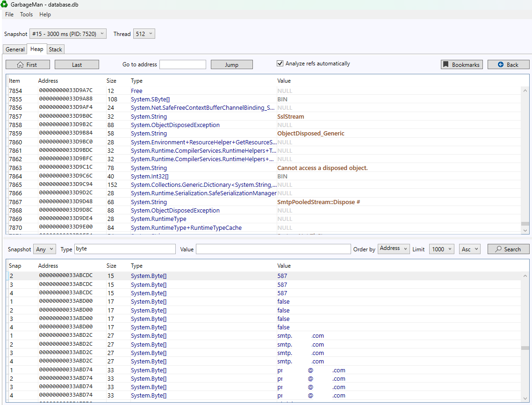Image resolution: width=532 pixels, height=405 pixels.
Task: Open the Tools menu
Action: point(26,14)
